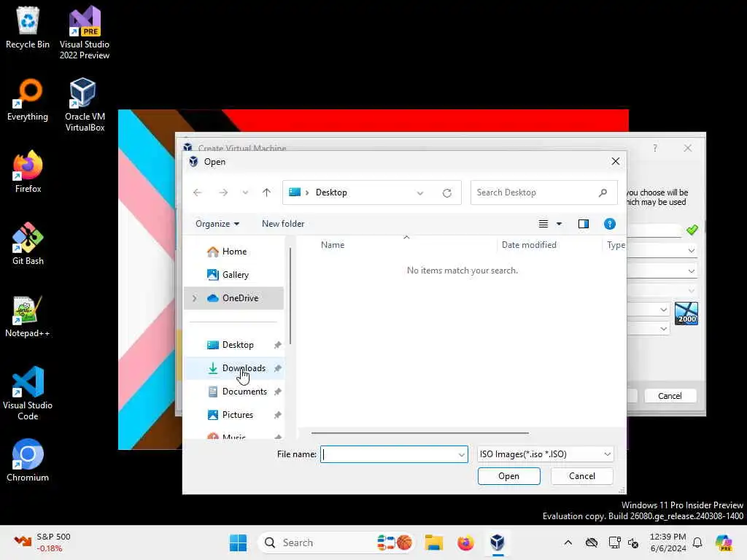The width and height of the screenshot is (747, 560).
Task: Launch Visual Studio Code desktop shortcut
Action: [28, 393]
